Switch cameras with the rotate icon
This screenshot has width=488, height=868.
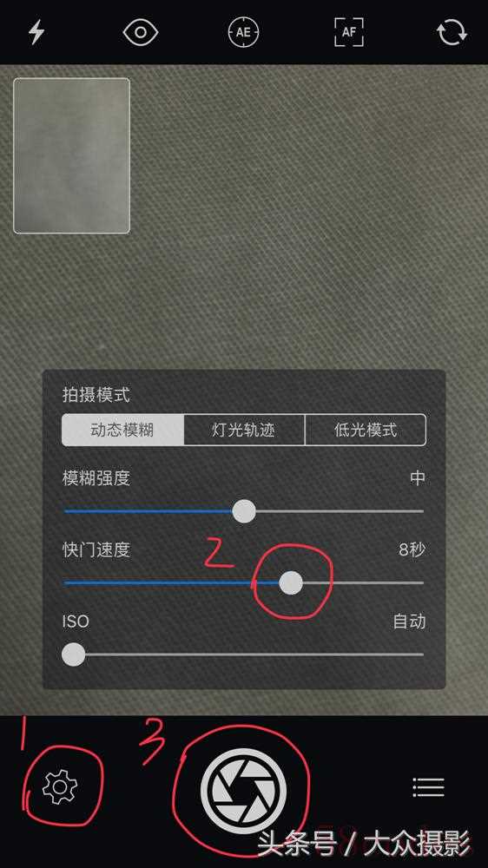tap(452, 33)
